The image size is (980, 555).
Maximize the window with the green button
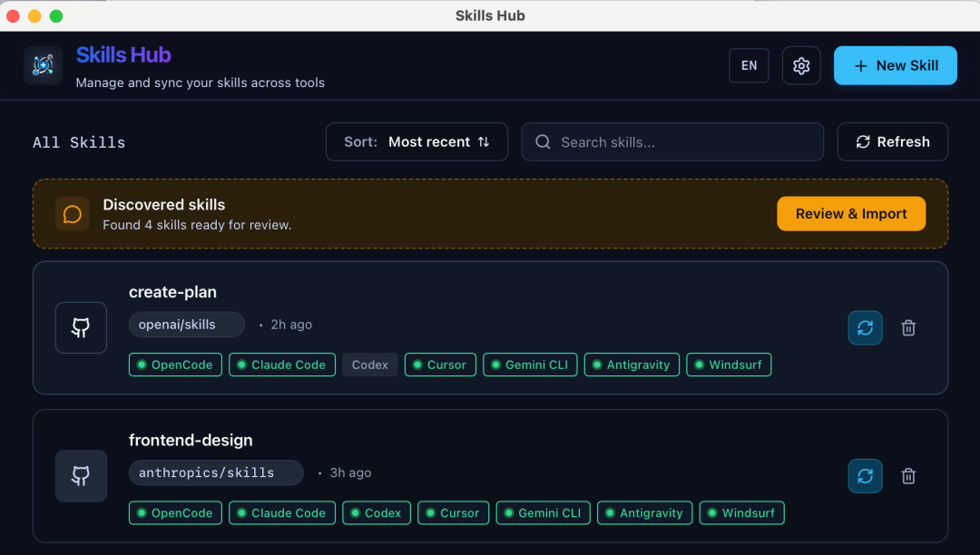pos(56,15)
